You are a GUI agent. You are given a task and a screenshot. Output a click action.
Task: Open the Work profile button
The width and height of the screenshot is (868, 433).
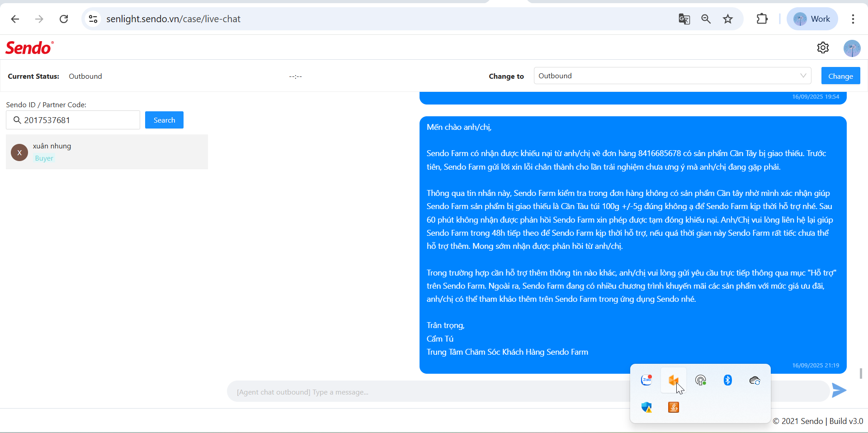tap(812, 19)
